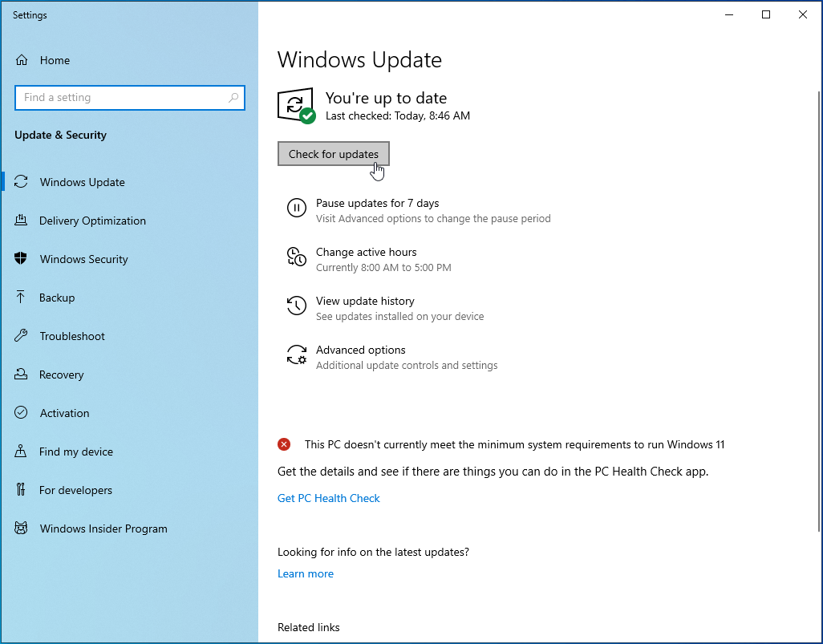823x644 pixels.
Task: Click the Check for updates button
Action: point(334,154)
